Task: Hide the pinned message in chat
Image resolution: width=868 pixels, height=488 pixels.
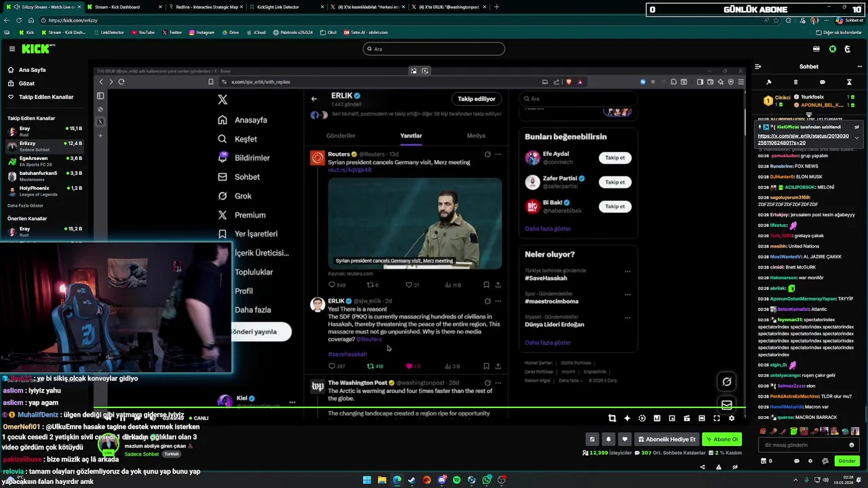Action: coord(856,127)
